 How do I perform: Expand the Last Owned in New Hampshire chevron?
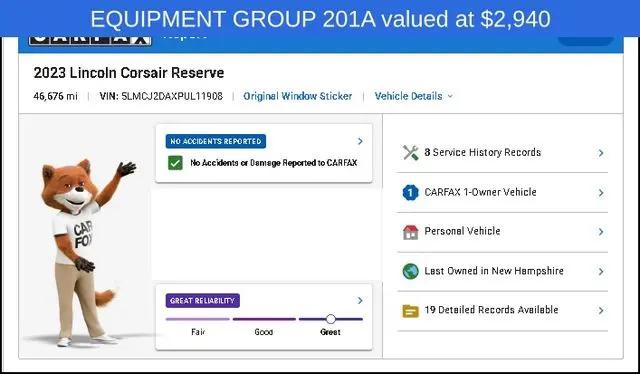click(x=601, y=271)
